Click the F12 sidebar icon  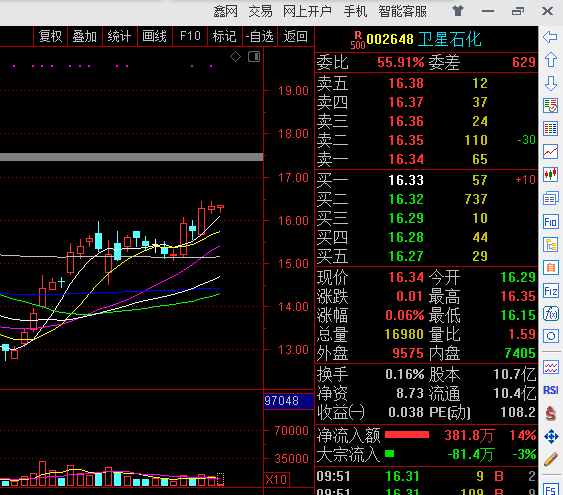550,290
